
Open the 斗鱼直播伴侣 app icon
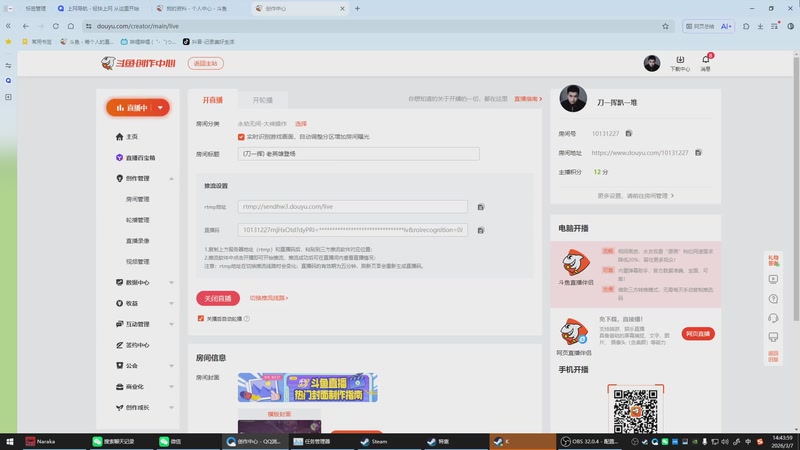[x=576, y=263]
